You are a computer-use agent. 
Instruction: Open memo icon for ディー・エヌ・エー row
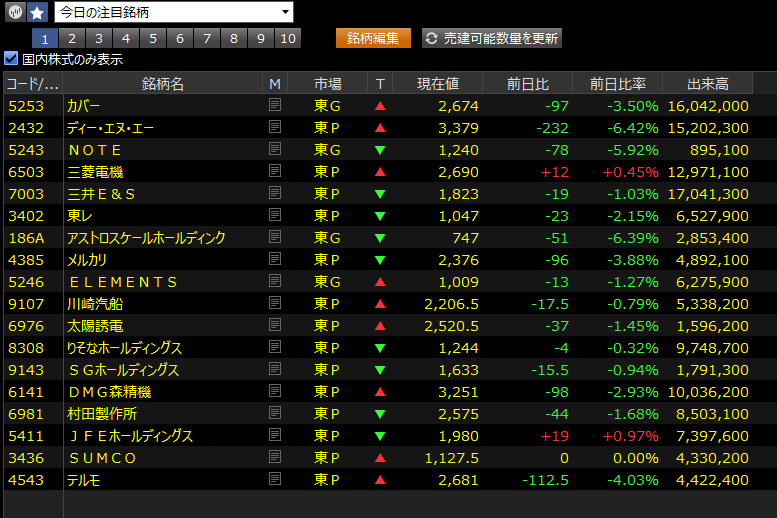pos(275,127)
